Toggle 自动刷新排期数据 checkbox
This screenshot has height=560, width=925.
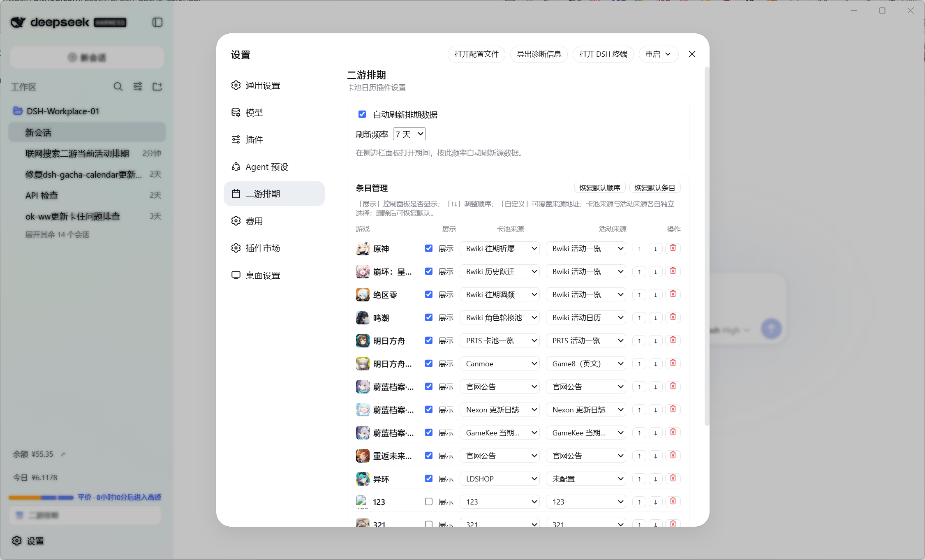click(362, 114)
